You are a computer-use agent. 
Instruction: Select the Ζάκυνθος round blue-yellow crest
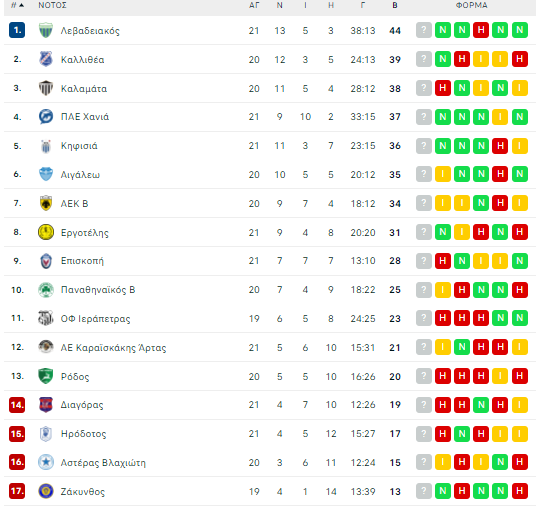(x=46, y=491)
